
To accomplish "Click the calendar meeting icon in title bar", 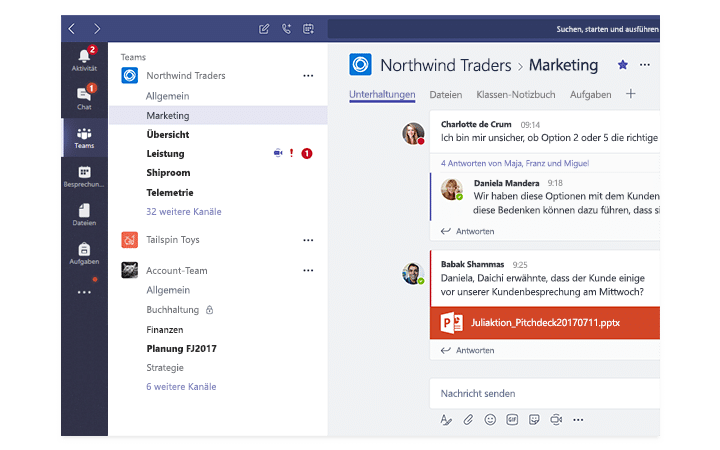I will pyautogui.click(x=308, y=29).
